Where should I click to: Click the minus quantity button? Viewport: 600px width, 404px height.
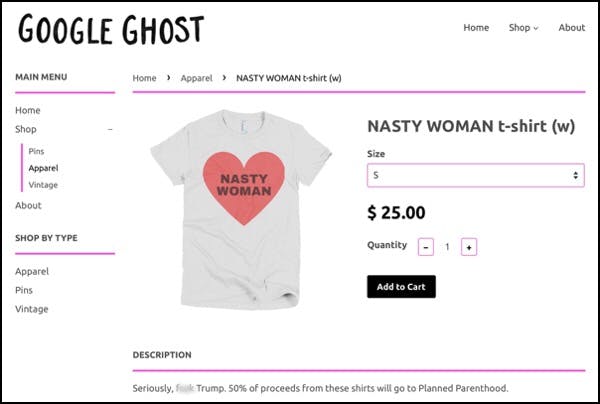426,246
